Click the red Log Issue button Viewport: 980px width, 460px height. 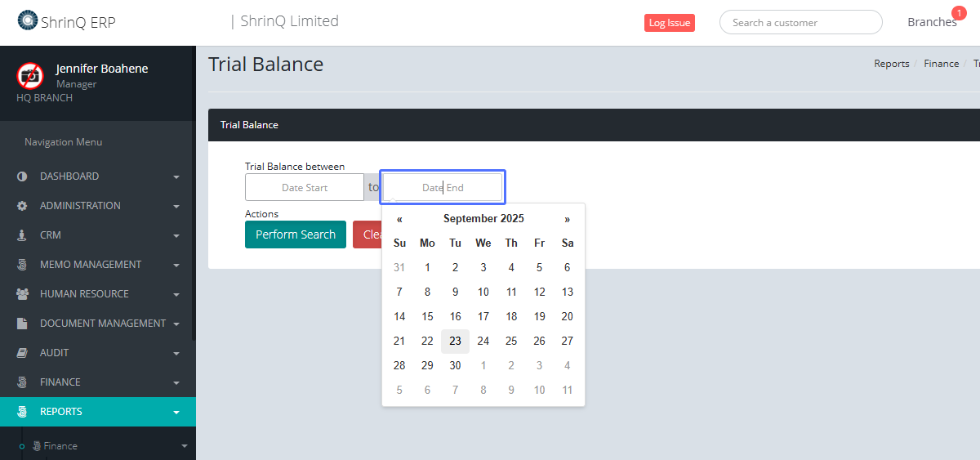pos(669,23)
